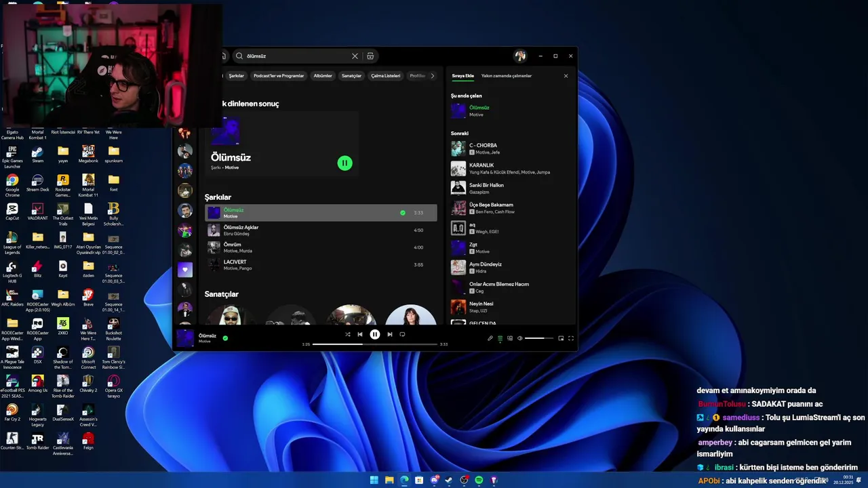Select the Sıraya Ekle queue tab

[x=463, y=76]
